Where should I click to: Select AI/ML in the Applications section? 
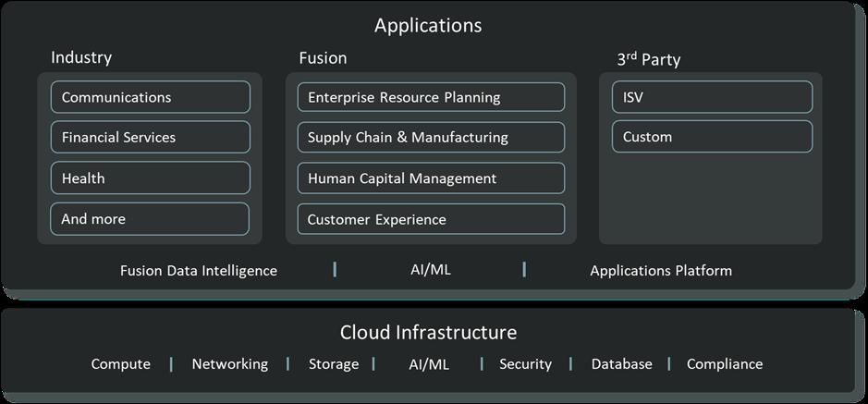[x=431, y=271]
